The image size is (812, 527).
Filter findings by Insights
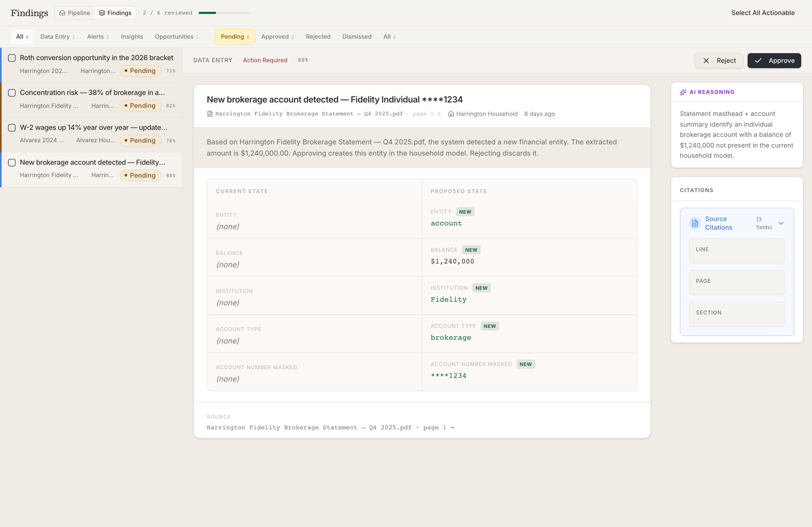[x=132, y=37]
